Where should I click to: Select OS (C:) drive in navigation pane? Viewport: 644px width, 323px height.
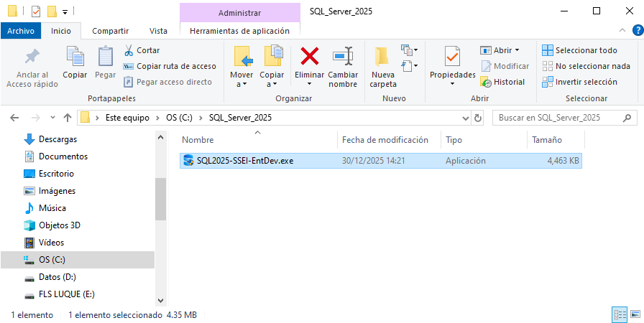coord(78,260)
